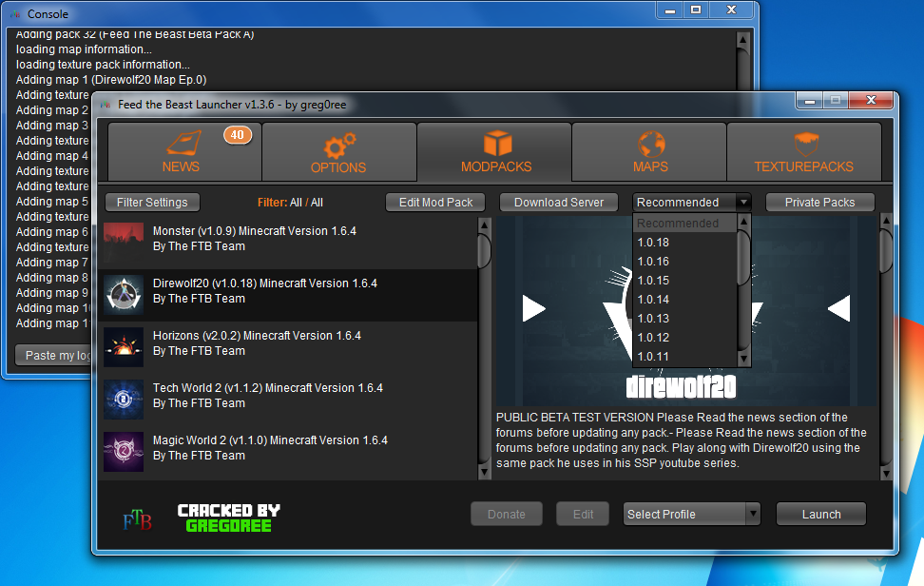
Task: Click the Edit profile button
Action: [583, 514]
